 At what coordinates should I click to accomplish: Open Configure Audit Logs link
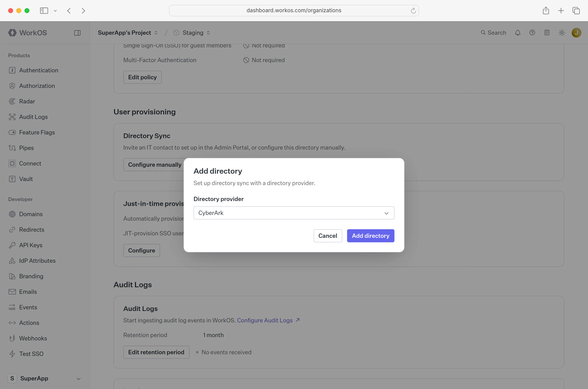[x=268, y=321]
